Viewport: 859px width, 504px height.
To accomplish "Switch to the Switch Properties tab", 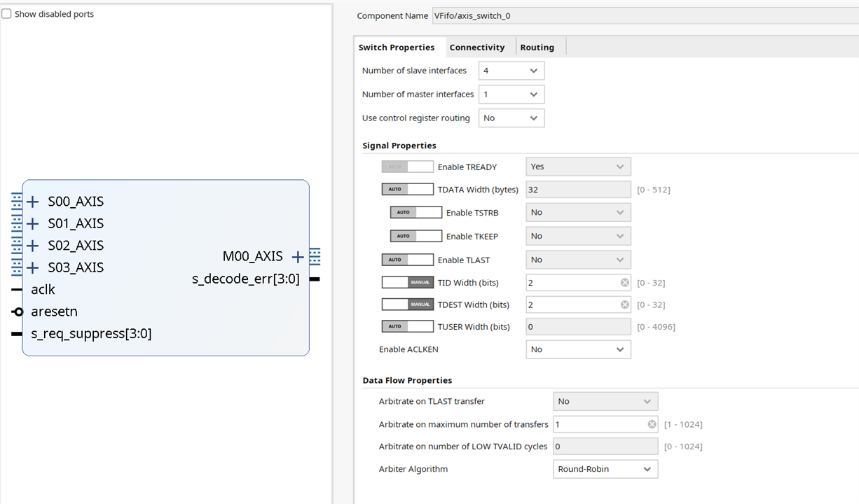I will click(x=397, y=48).
